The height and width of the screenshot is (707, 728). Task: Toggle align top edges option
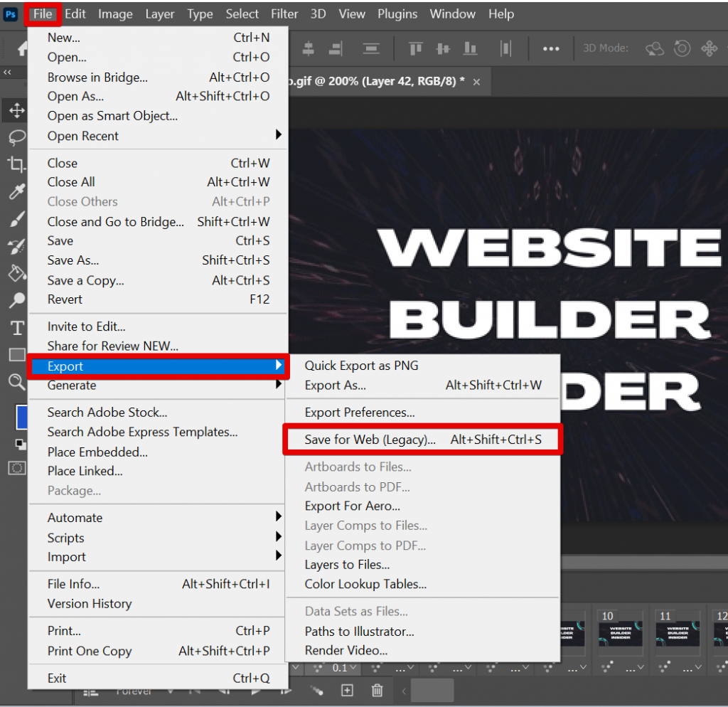[x=415, y=48]
